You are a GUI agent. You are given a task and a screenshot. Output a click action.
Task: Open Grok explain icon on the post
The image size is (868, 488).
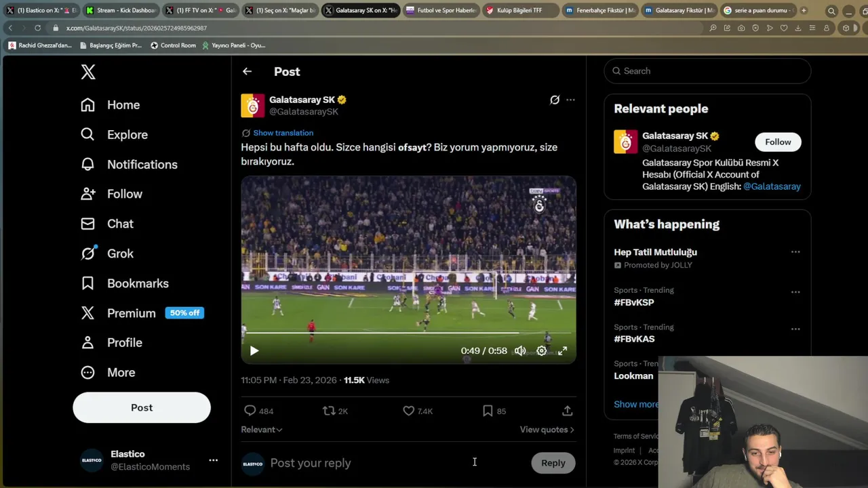555,100
